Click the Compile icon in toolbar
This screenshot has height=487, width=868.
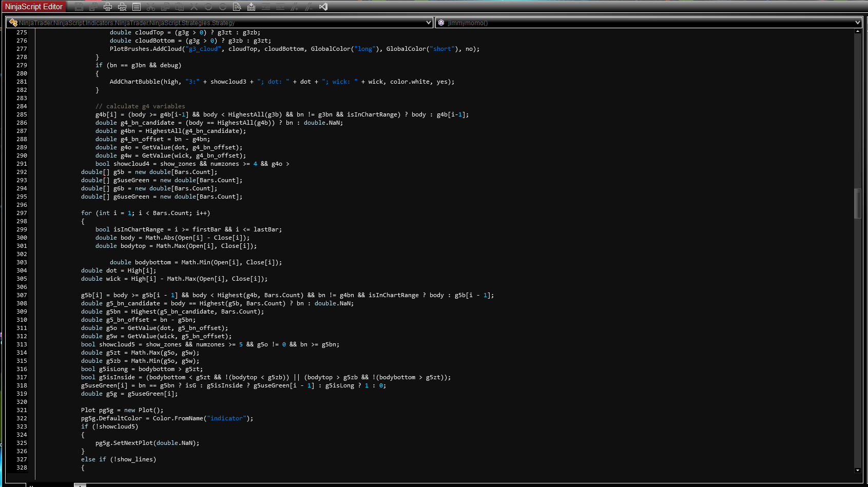(x=252, y=7)
